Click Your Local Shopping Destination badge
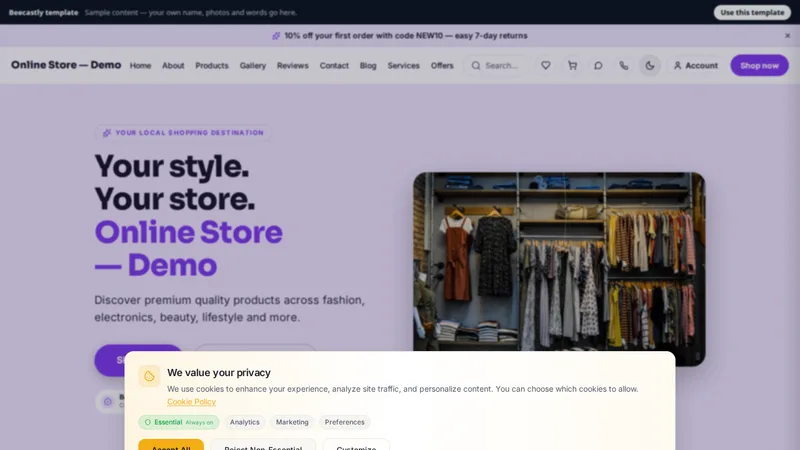Viewport: 800px width, 450px height. tap(183, 133)
